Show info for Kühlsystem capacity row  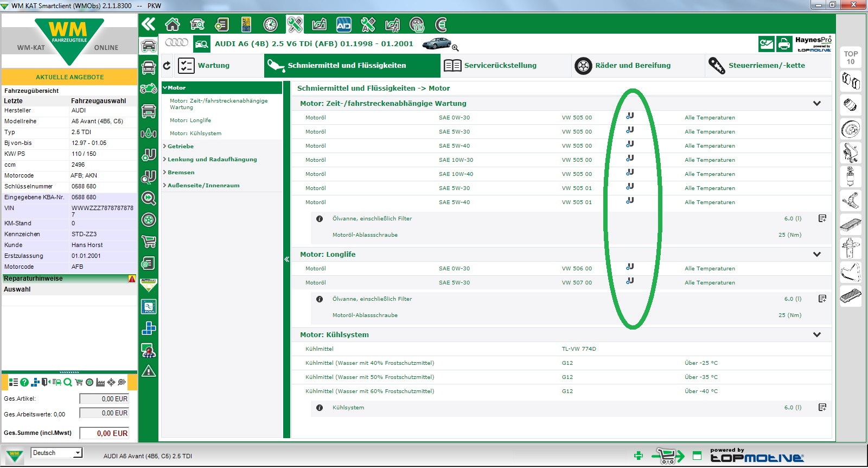click(x=320, y=408)
